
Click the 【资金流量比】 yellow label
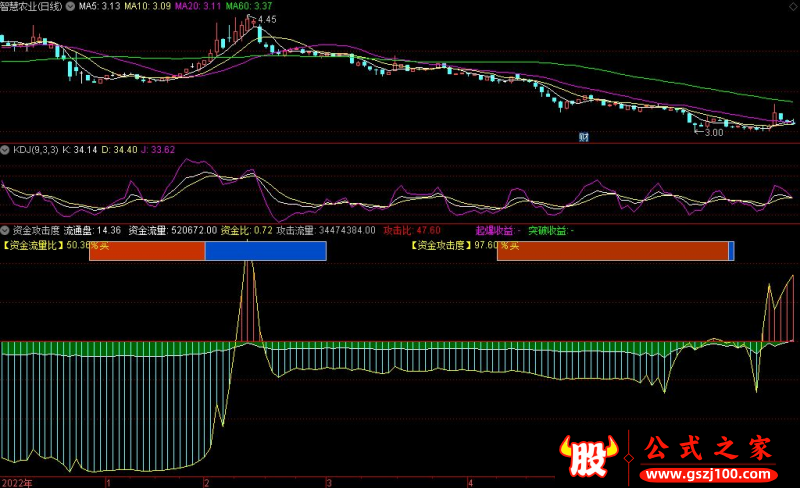33,243
